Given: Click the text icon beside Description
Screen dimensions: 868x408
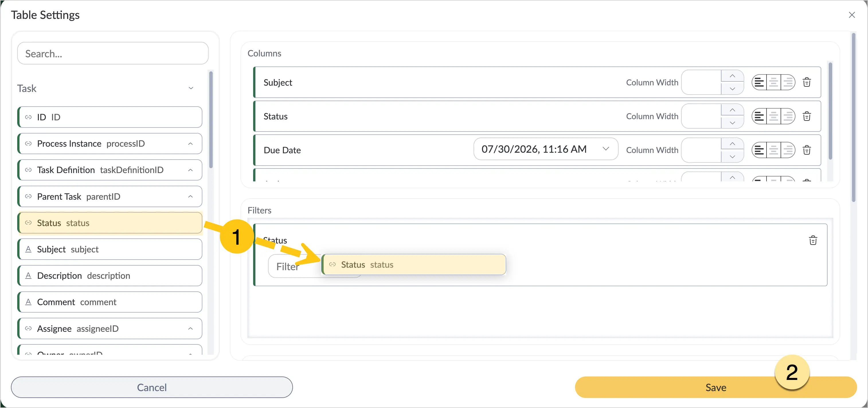Looking at the screenshot, I should pyautogui.click(x=28, y=276).
